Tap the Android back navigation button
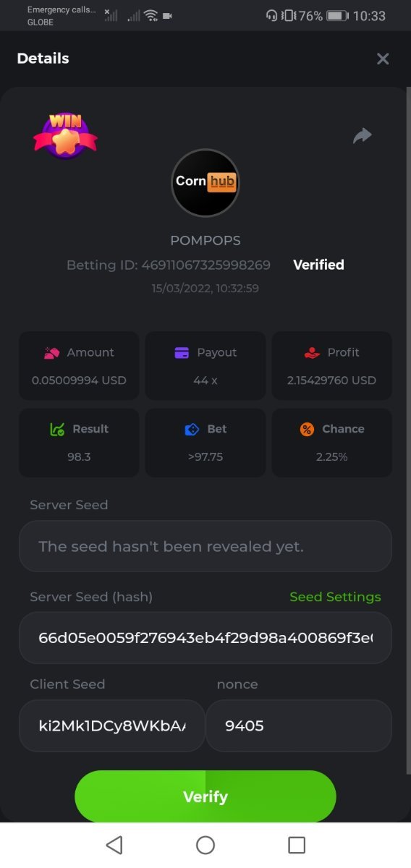The width and height of the screenshot is (411, 868). 114,845
